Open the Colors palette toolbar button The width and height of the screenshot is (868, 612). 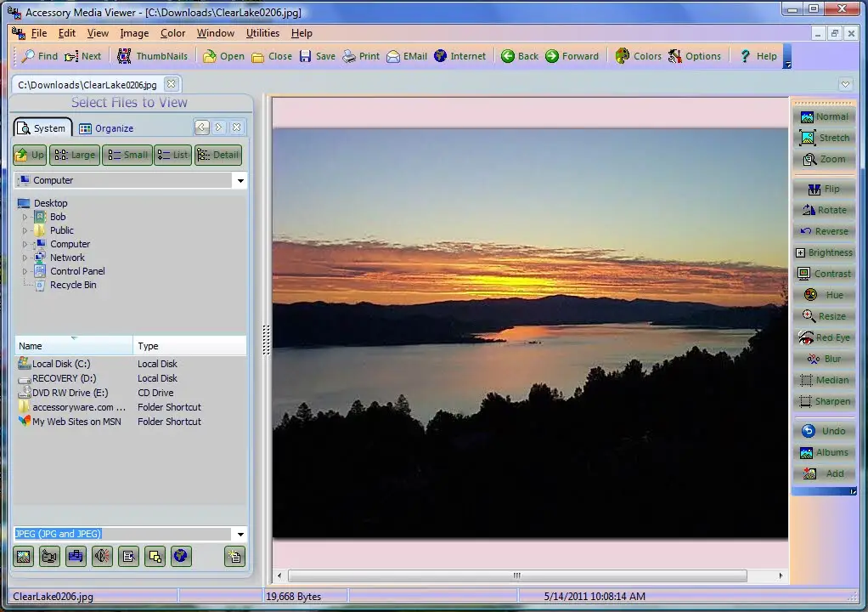638,56
